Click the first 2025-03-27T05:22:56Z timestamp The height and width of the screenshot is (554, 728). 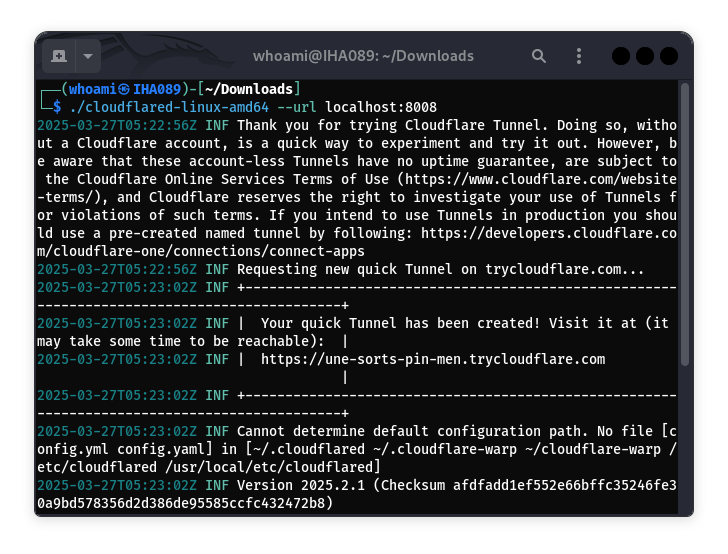coord(117,125)
